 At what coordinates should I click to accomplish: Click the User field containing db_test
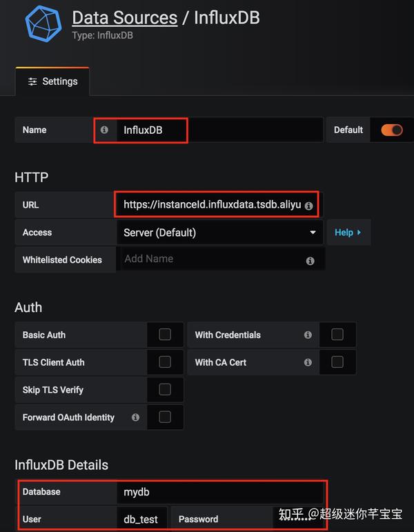142,519
